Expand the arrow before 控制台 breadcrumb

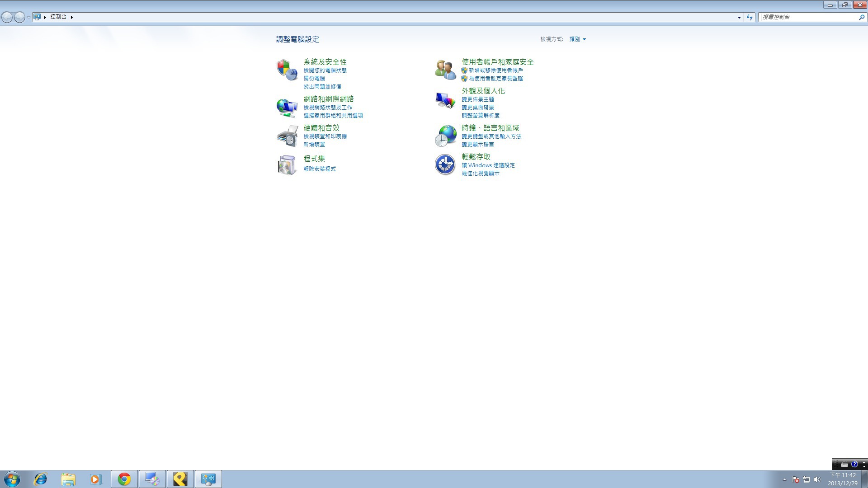[x=45, y=17]
